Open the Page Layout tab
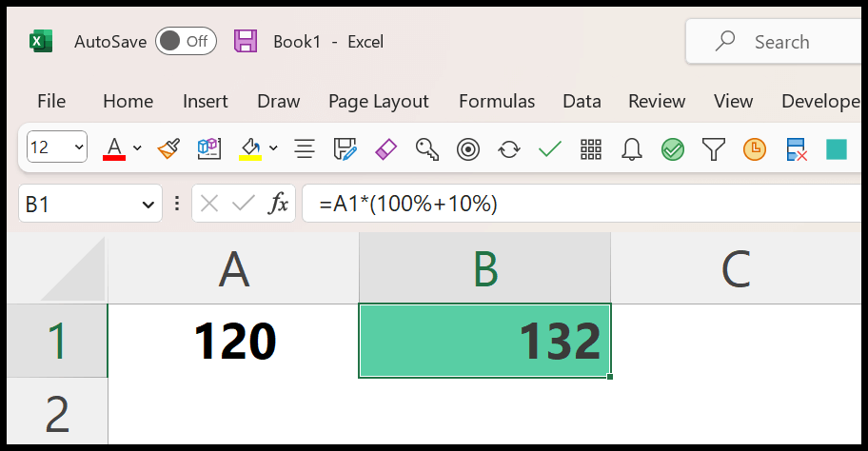 coord(379,102)
